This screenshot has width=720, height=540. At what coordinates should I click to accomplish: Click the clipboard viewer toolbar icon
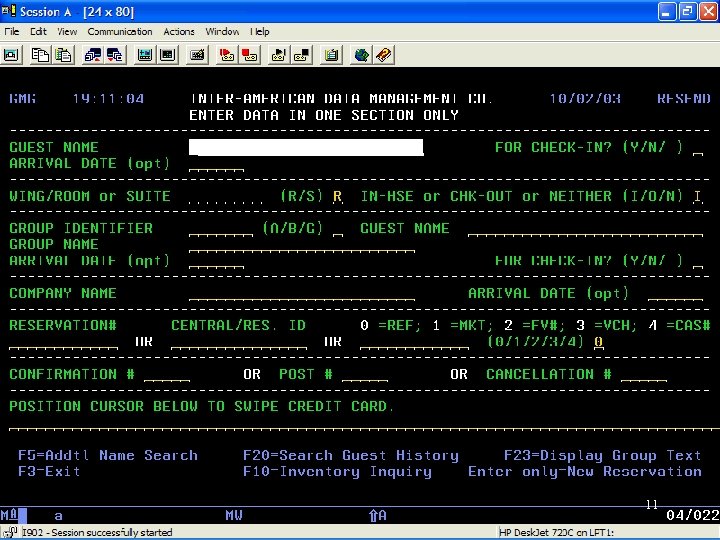(x=331, y=55)
